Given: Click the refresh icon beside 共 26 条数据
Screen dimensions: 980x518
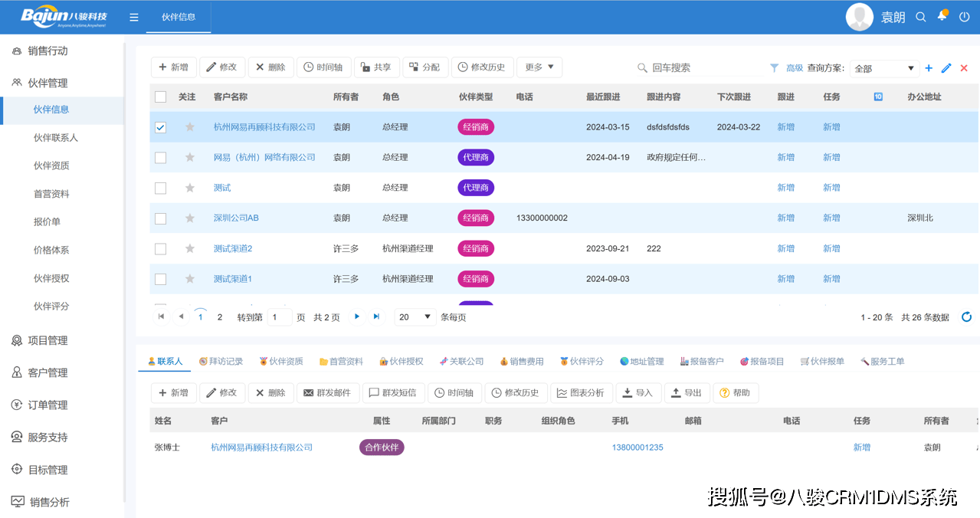Looking at the screenshot, I should (966, 317).
